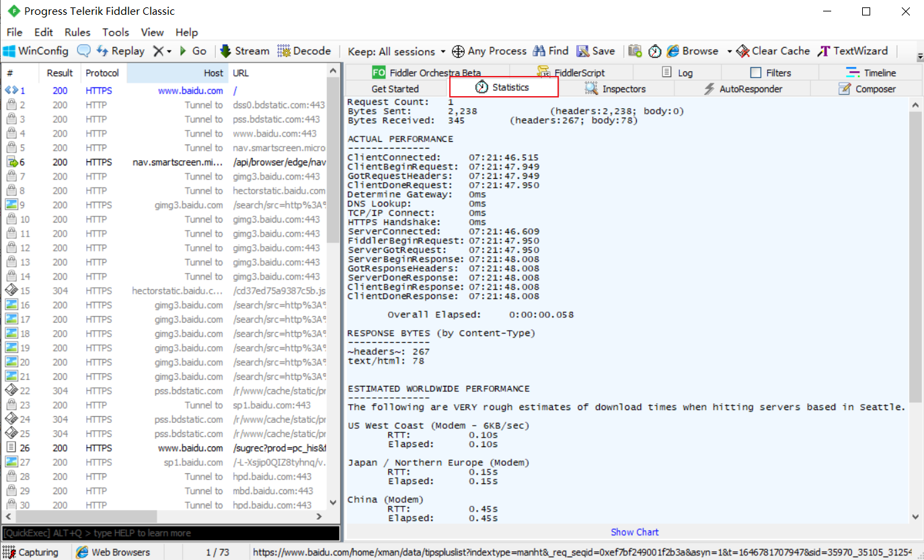Screen dimensions: 924x560
Task: Switch to the Log tab
Action: [x=677, y=73]
